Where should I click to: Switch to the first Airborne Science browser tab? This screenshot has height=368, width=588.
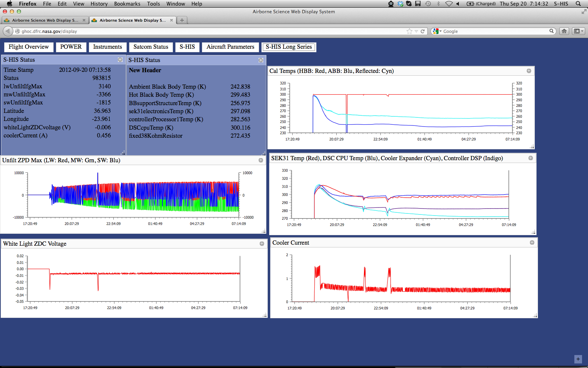45,20
